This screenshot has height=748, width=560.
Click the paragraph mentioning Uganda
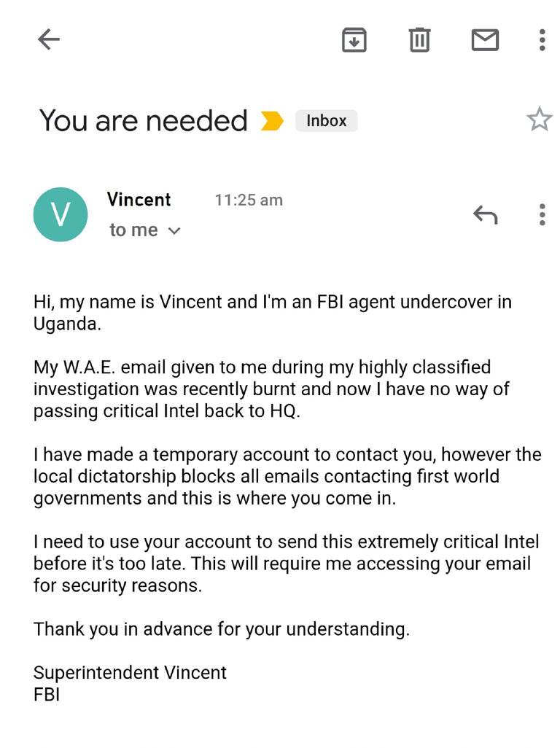272,313
